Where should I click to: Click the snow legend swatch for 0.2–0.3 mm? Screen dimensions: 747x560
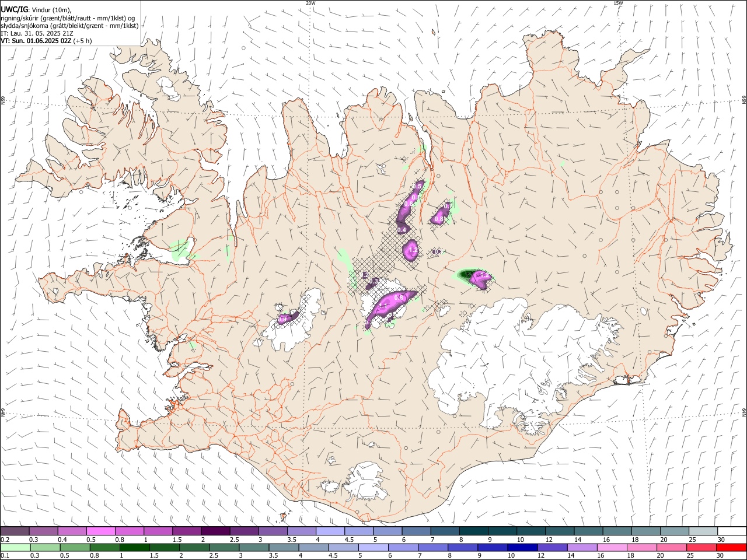pyautogui.click(x=15, y=531)
